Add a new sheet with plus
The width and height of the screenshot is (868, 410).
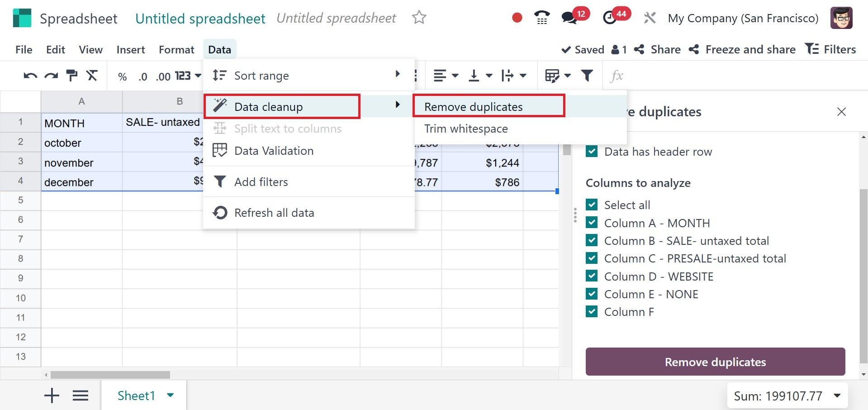click(x=52, y=396)
